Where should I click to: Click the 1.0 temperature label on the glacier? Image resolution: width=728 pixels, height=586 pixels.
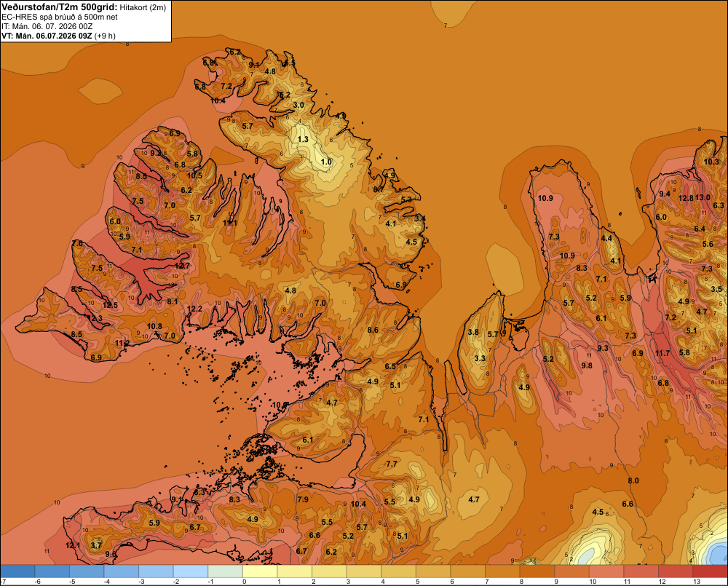326,162
